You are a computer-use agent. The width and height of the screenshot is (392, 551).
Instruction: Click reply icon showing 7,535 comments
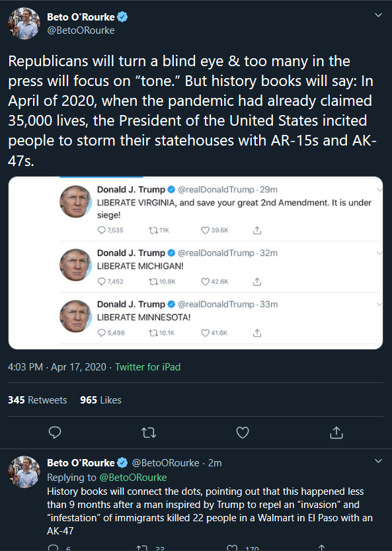(x=102, y=230)
